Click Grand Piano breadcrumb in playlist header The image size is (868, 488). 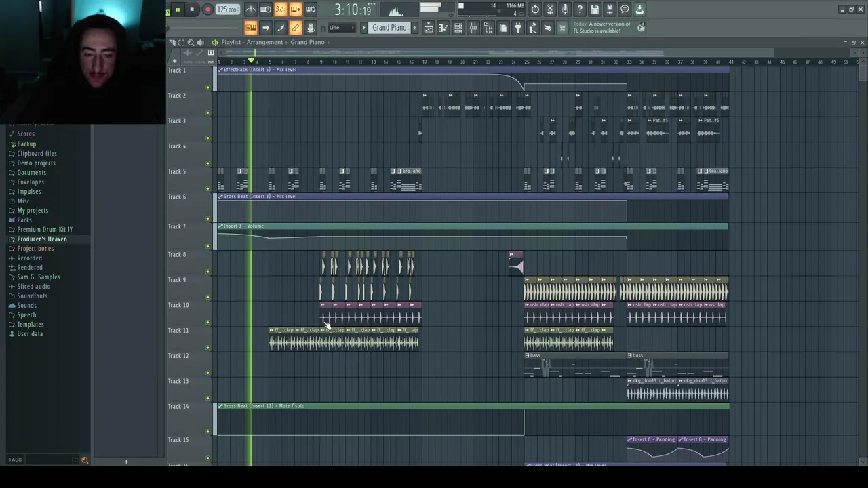[x=307, y=42]
